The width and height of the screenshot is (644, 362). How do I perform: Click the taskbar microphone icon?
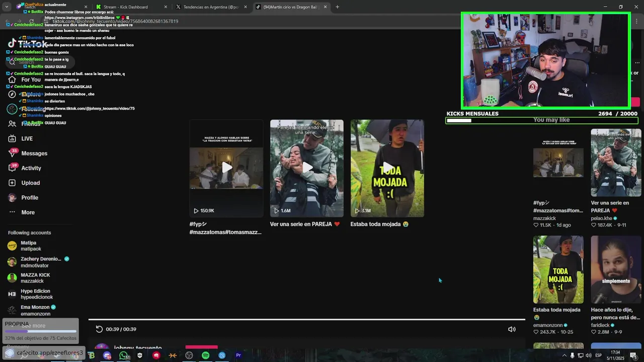tap(573, 355)
